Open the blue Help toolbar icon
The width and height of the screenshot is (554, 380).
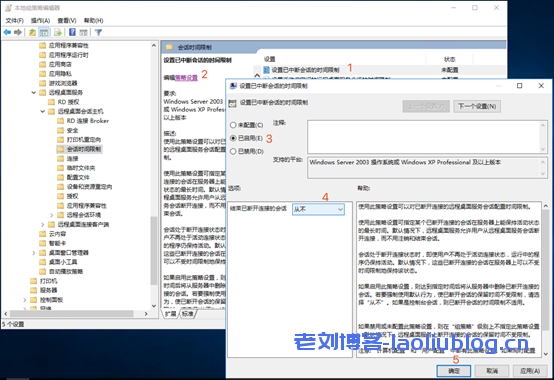tap(72, 32)
